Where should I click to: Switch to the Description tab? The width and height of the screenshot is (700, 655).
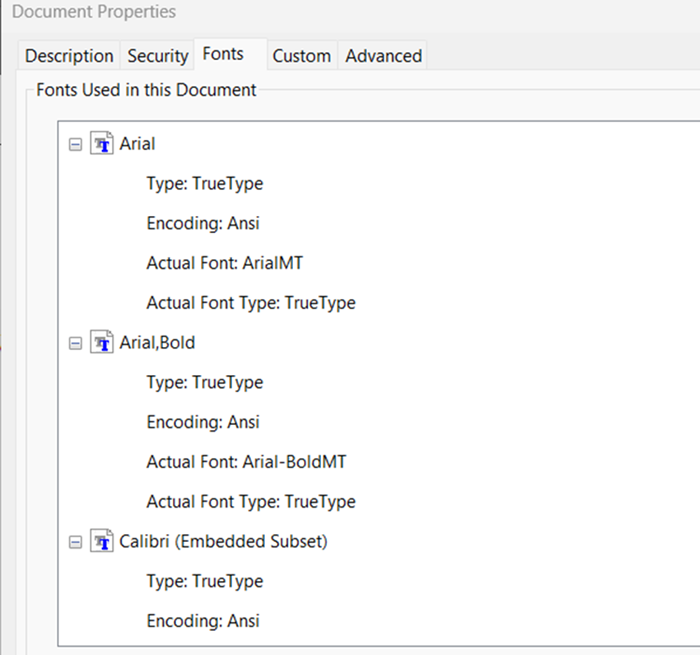[69, 56]
